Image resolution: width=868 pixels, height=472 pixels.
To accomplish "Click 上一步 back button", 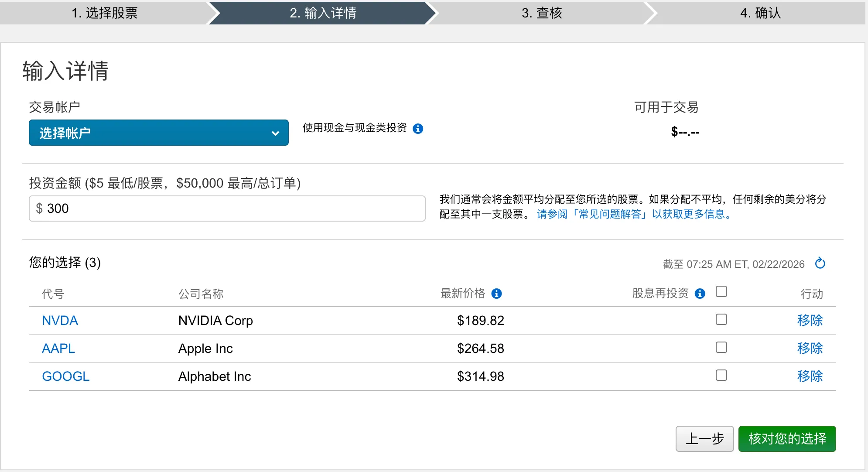I will 704,438.
